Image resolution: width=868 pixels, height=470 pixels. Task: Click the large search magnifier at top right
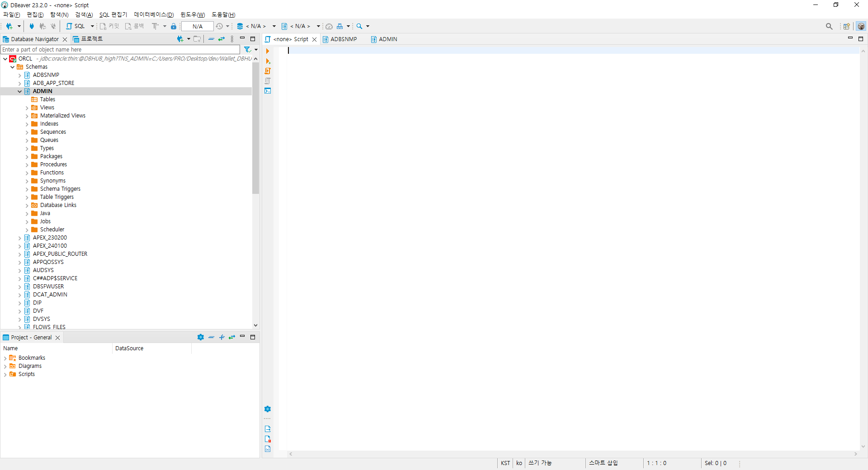[x=829, y=26]
